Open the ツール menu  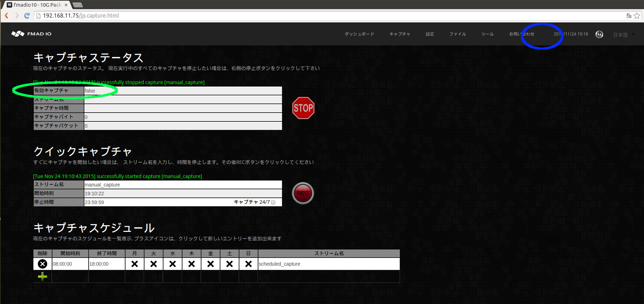[x=488, y=34]
